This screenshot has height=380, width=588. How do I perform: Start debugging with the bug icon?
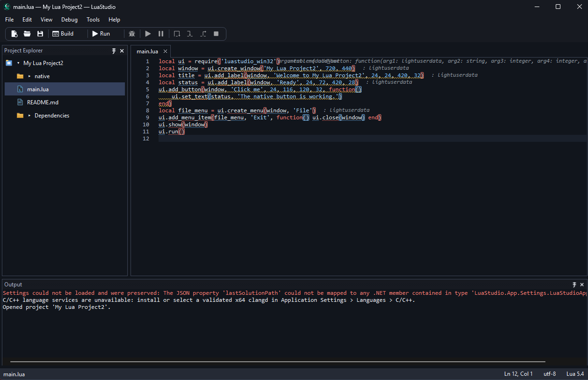pyautogui.click(x=132, y=34)
